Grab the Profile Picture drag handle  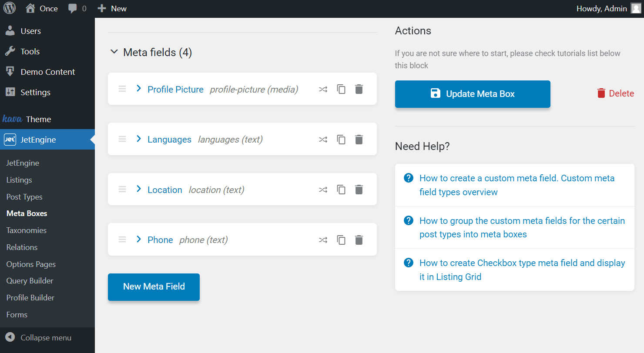click(122, 89)
